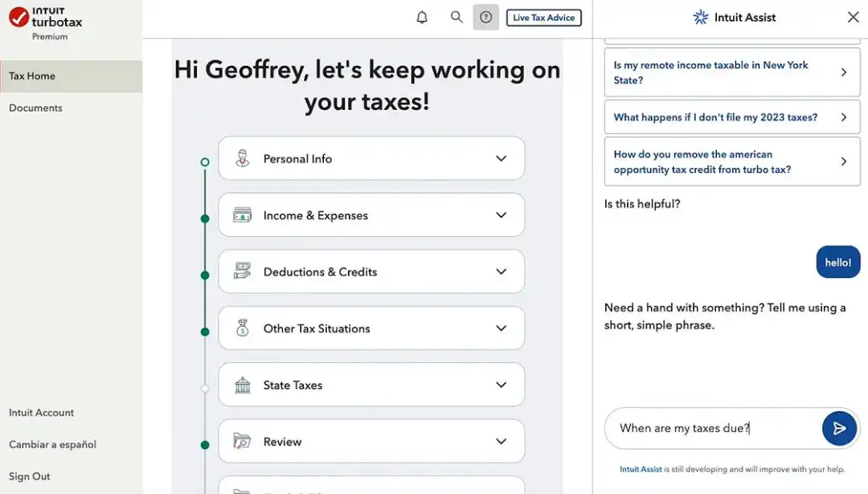
Task: Click the Income & Expenses money icon
Action: pyautogui.click(x=242, y=215)
